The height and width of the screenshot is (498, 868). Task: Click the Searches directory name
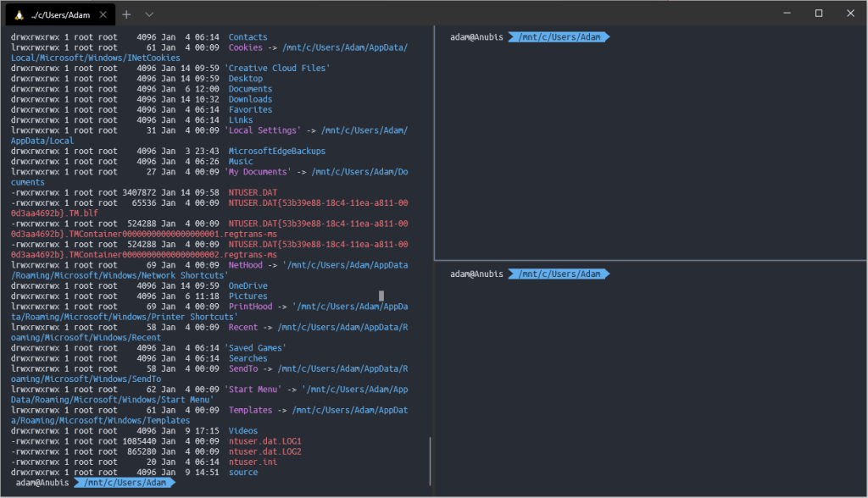tap(248, 358)
